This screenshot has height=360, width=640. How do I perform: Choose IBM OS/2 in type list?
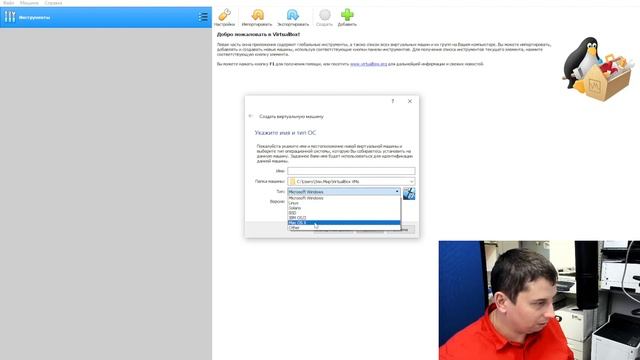[x=344, y=218]
